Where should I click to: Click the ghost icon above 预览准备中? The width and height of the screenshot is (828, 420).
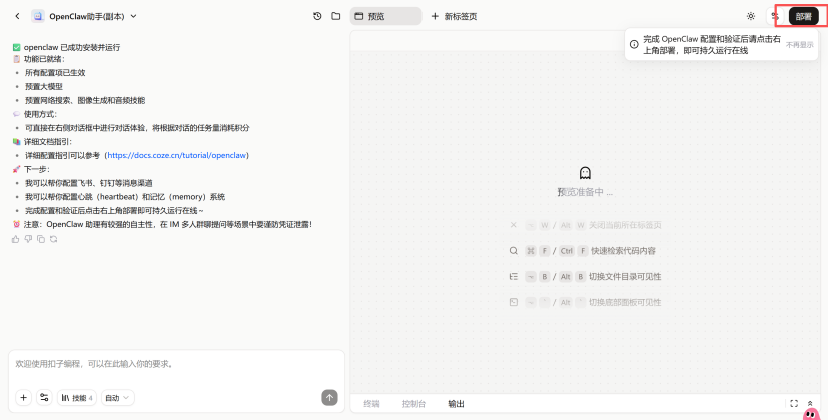pyautogui.click(x=585, y=173)
